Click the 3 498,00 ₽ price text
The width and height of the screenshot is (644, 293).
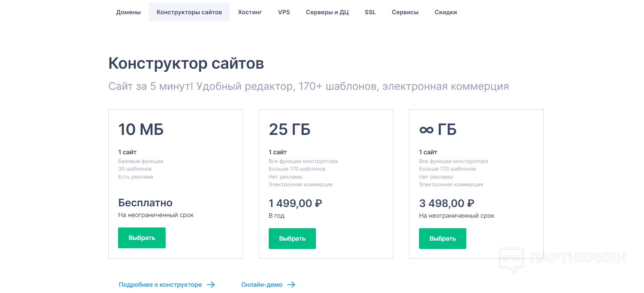click(x=446, y=203)
